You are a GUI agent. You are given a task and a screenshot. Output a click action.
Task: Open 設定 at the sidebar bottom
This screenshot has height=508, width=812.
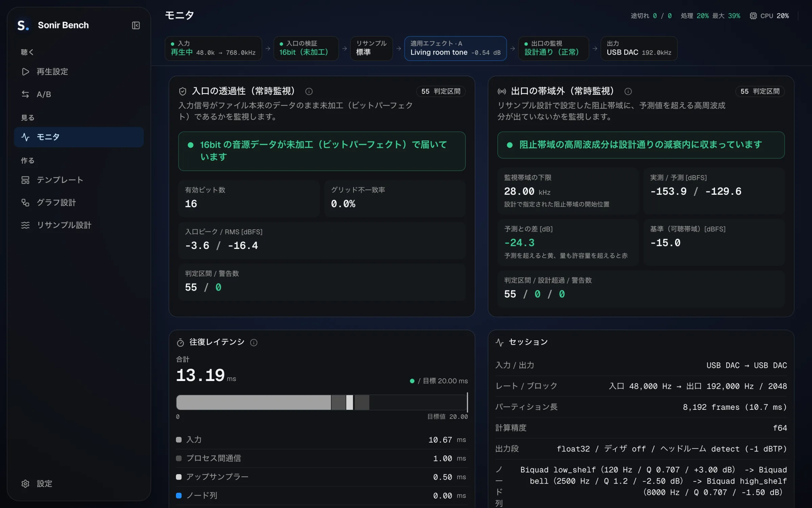79,484
